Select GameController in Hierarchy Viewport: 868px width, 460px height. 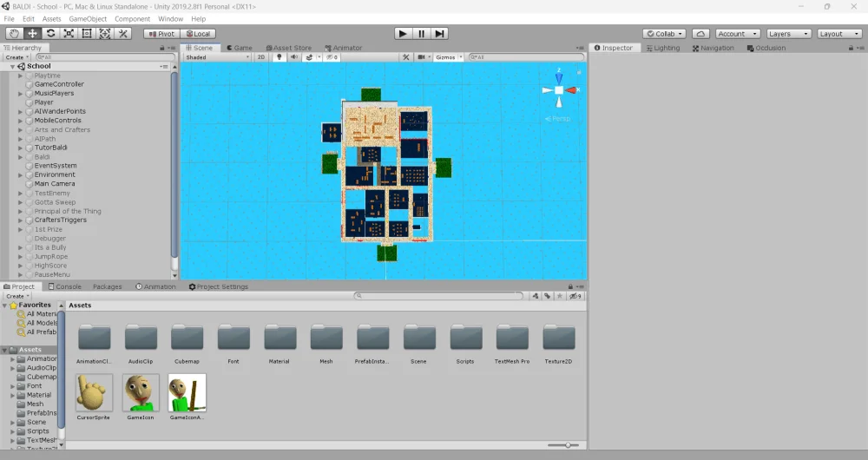coord(59,84)
